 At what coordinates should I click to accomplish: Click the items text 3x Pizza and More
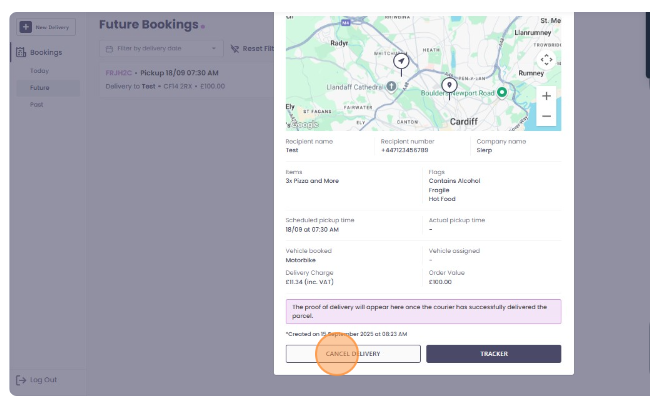312,181
